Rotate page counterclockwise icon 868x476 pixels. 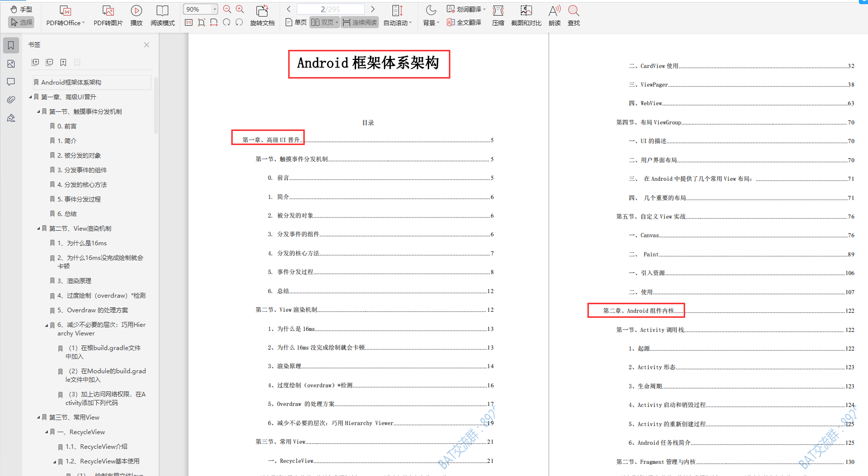(x=239, y=22)
